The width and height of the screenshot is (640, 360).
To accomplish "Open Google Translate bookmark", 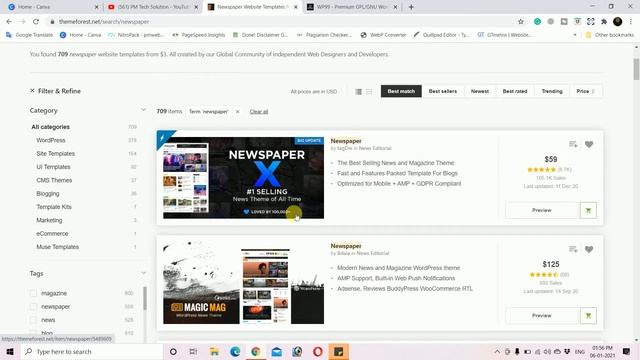I will coord(29,35).
